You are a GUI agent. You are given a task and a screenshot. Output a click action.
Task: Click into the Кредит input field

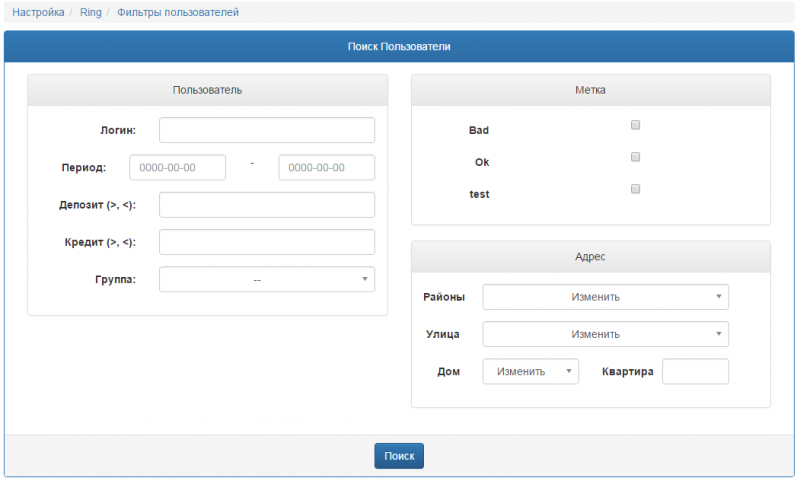pyautogui.click(x=267, y=242)
